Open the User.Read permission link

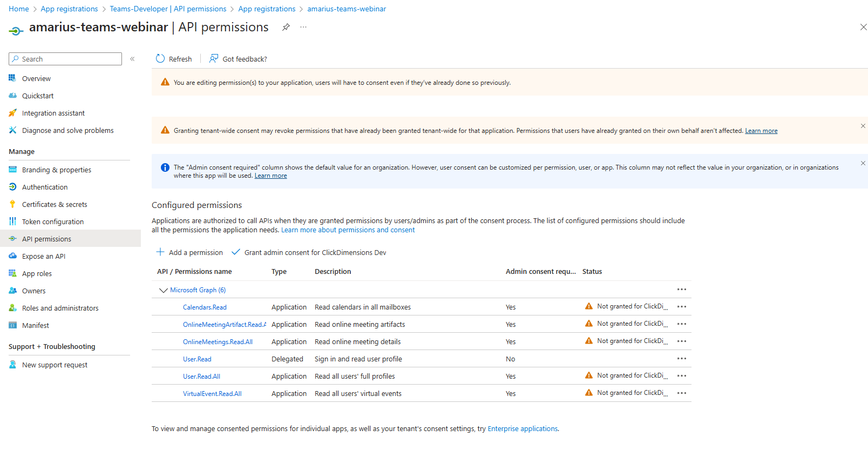click(x=197, y=359)
